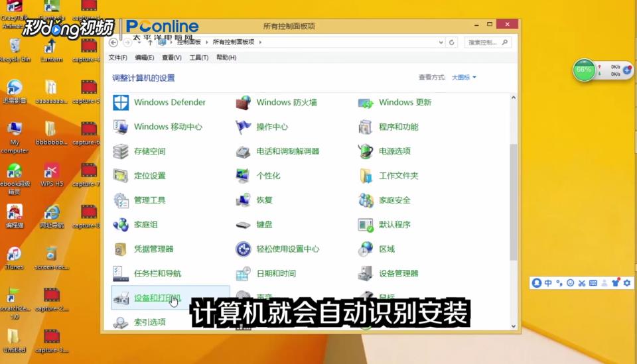The image size is (637, 364).
Task: Click input method 中 language toggle
Action: pos(547,283)
